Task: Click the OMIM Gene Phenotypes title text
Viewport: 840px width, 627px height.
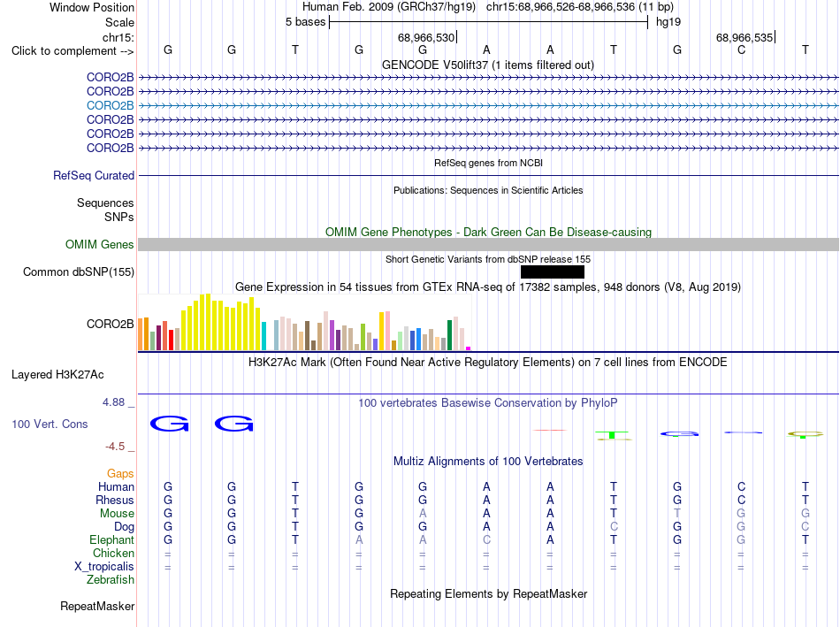Action: point(488,232)
